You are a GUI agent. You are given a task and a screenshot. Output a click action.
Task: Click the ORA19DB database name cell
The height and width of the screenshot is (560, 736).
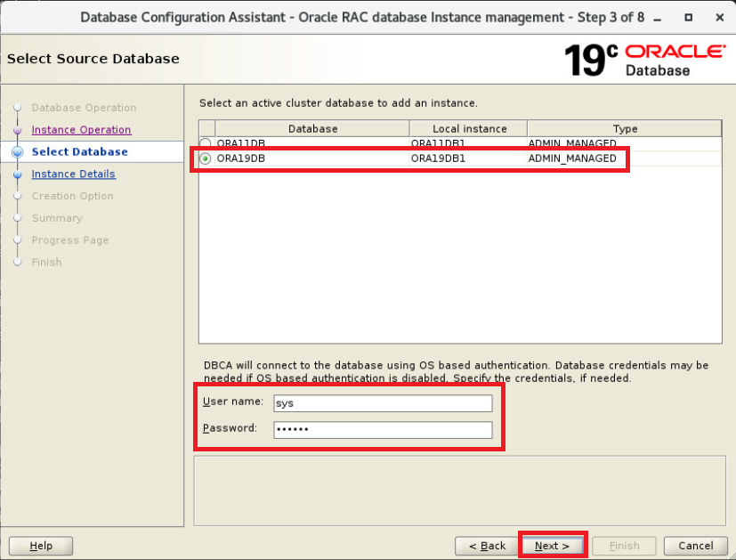[x=312, y=158]
